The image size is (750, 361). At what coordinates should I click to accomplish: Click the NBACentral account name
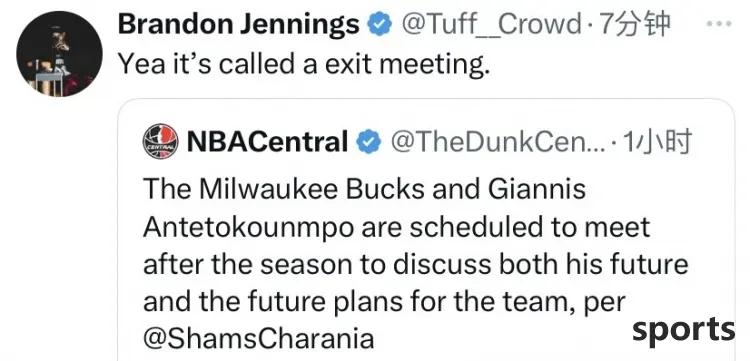(268, 142)
